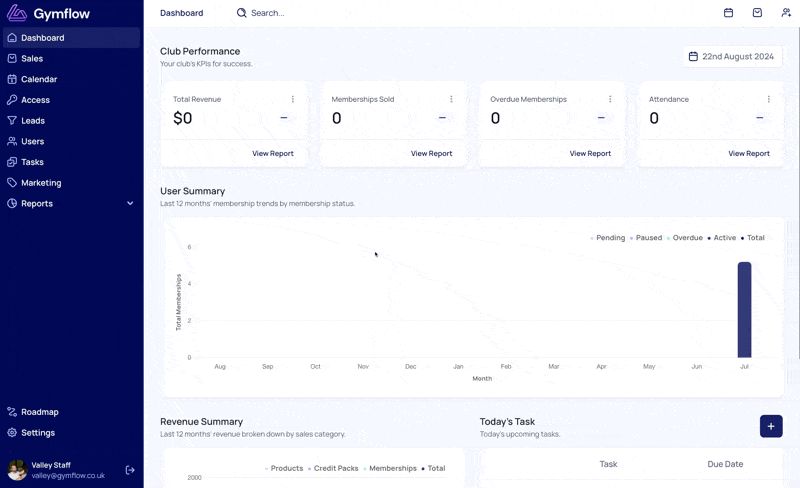Image resolution: width=800 pixels, height=488 pixels.
Task: View Report for Total Revenue
Action: coord(273,154)
